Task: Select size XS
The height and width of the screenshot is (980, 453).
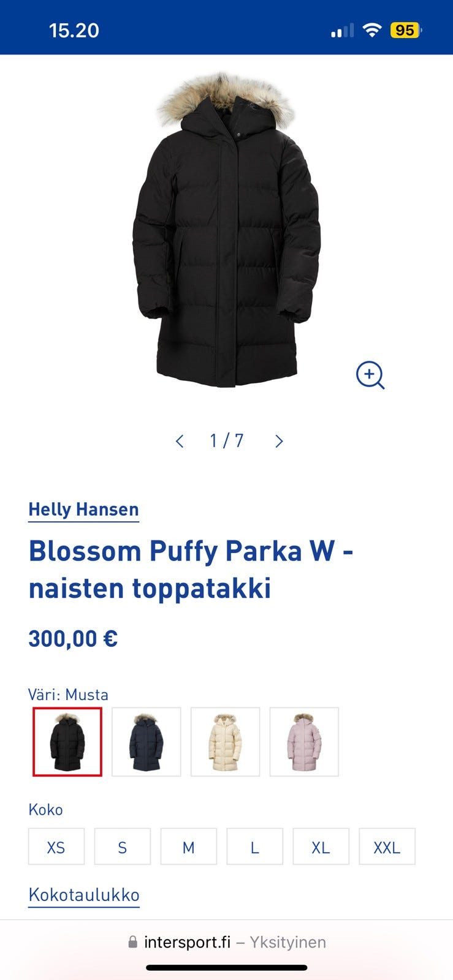Action: click(x=56, y=847)
